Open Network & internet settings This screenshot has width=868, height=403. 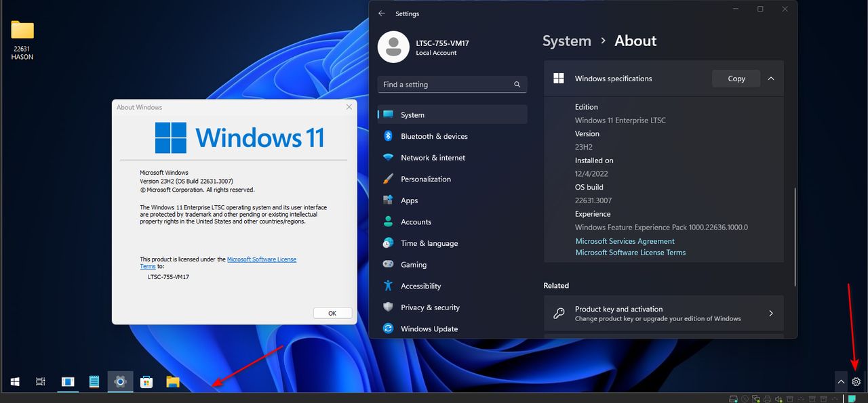coord(452,158)
